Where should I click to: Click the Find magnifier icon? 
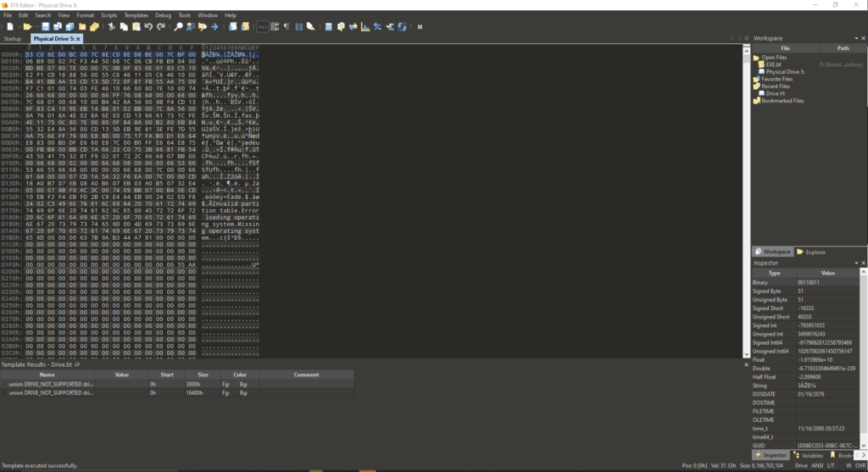[179, 27]
